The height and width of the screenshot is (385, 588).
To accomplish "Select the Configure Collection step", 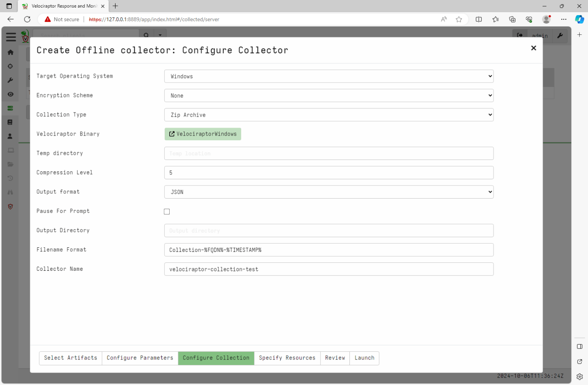I will click(216, 358).
